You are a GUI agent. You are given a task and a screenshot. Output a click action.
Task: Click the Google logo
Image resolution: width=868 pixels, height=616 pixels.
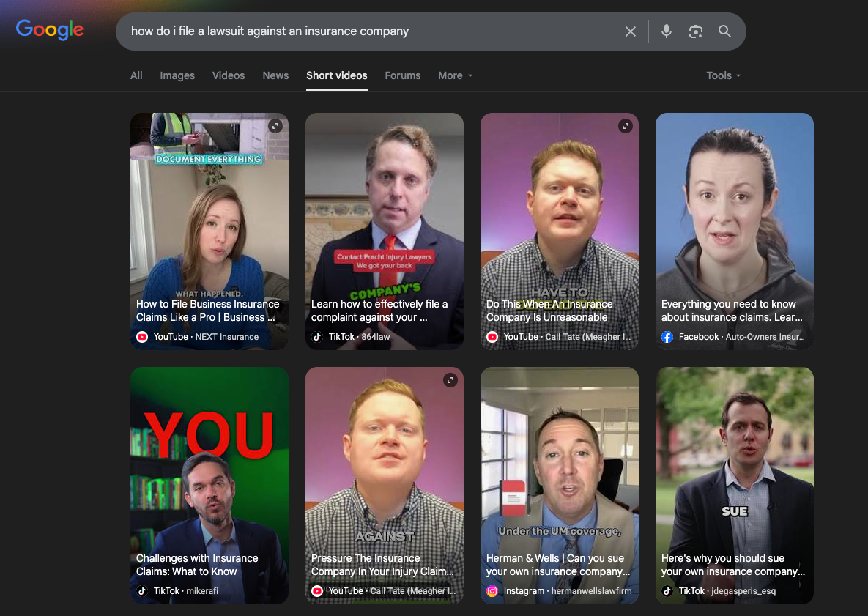click(x=50, y=29)
